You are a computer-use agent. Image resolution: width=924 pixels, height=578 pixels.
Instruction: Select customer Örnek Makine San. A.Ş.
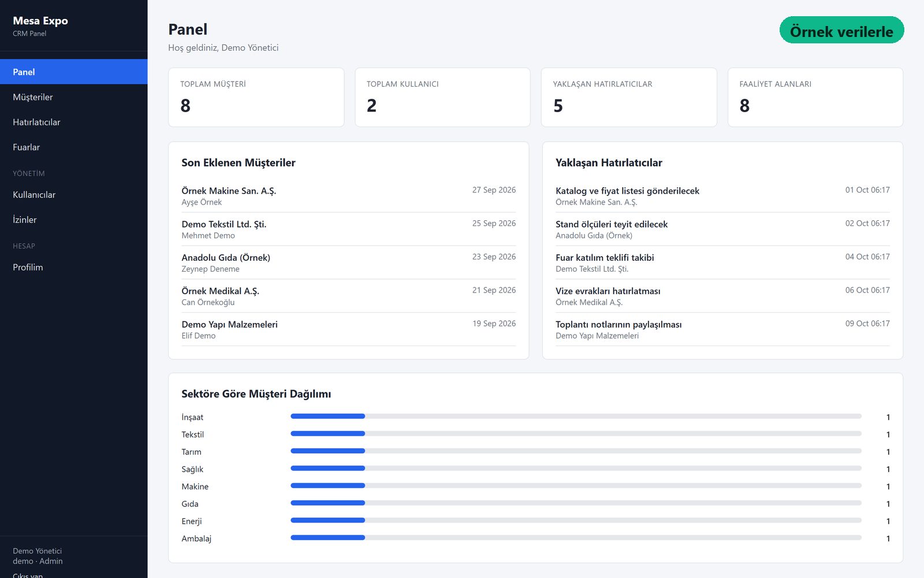tap(229, 191)
